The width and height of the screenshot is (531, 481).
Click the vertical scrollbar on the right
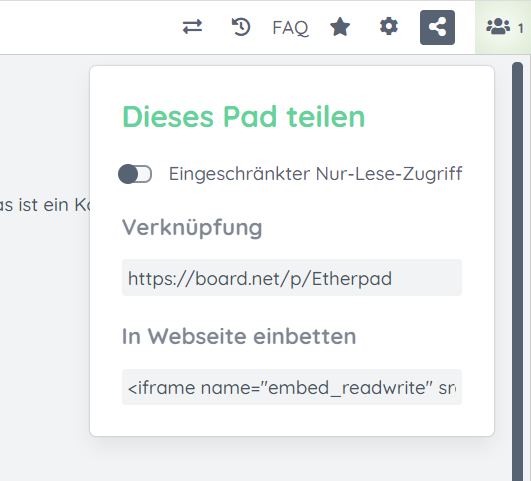point(517,271)
